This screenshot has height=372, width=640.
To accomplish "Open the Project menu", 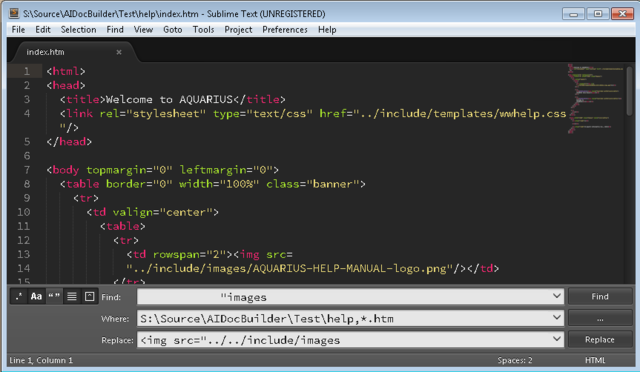I will 238,30.
